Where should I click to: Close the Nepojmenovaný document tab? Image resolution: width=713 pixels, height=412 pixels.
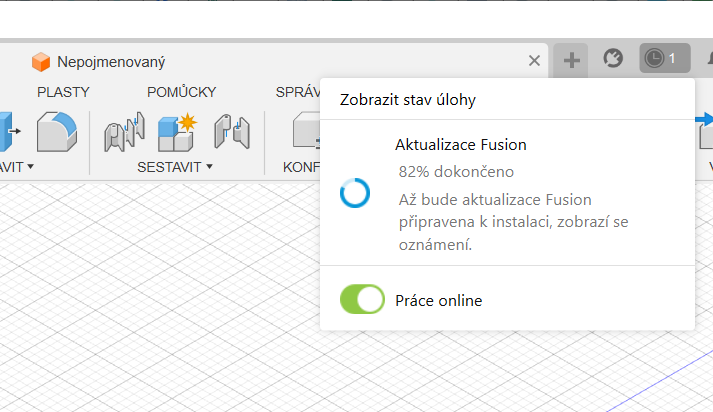[x=534, y=60]
